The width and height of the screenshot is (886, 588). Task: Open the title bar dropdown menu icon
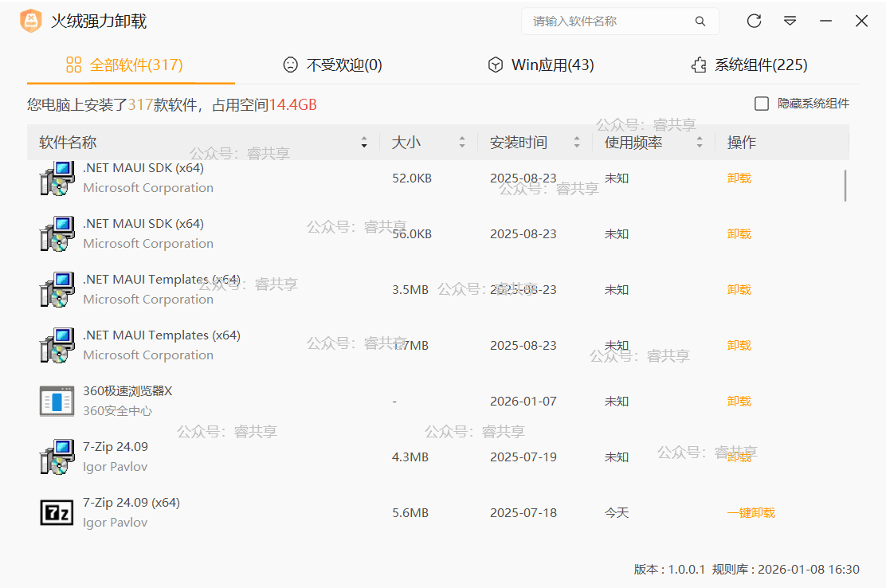[x=790, y=22]
